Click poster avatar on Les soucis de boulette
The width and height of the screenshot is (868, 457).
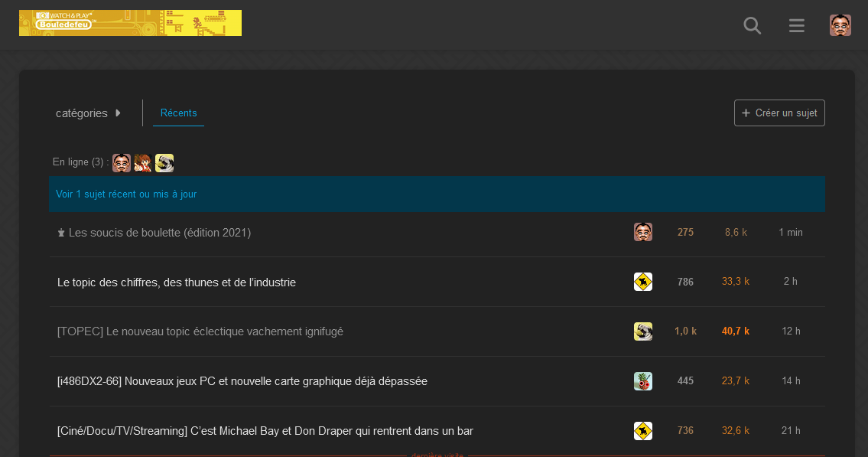(x=643, y=232)
